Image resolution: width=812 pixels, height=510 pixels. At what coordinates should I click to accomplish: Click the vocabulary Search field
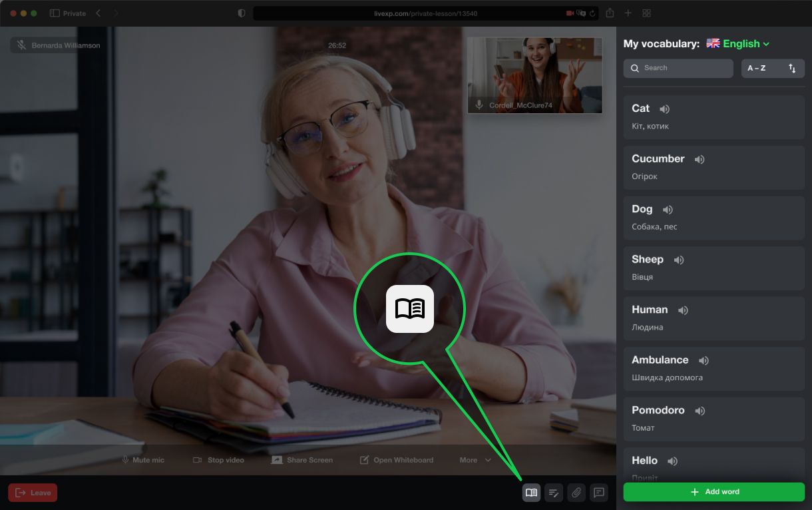click(678, 68)
